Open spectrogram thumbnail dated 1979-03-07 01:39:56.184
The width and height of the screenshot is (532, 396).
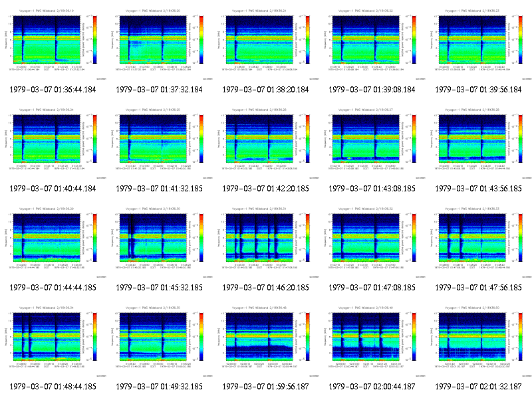click(479, 44)
